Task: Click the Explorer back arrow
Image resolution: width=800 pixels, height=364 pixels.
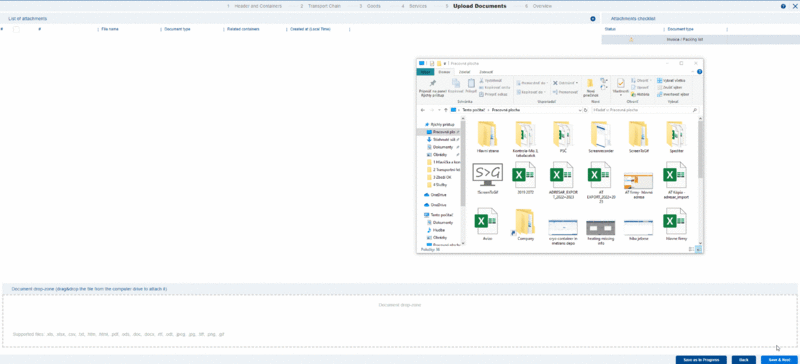Action: tap(422, 110)
